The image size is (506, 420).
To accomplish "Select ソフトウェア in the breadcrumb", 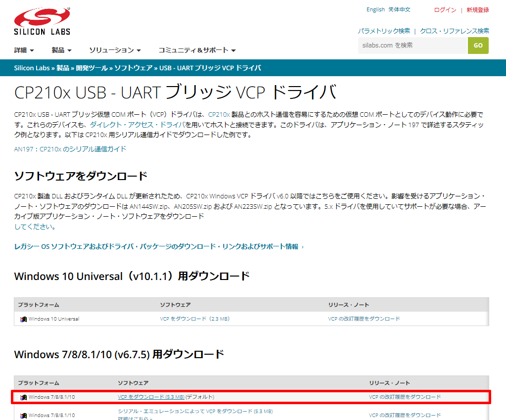I will tap(133, 68).
